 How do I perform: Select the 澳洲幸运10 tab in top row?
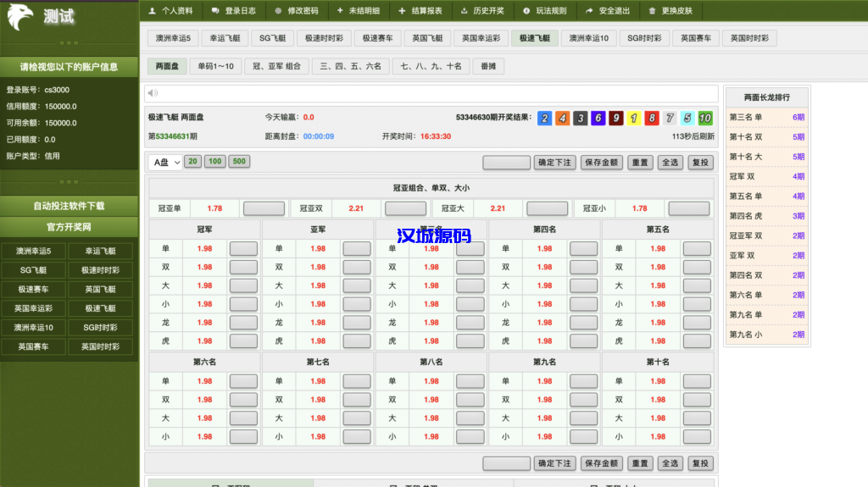588,38
